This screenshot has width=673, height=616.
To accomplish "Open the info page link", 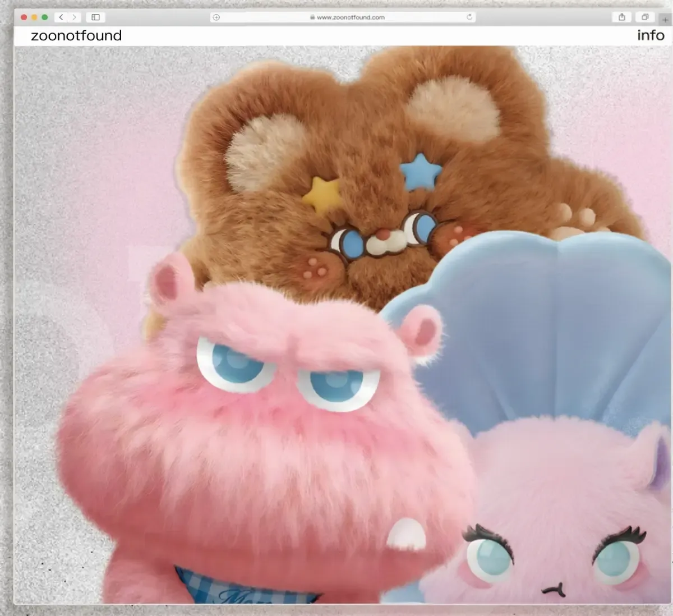I will click(x=651, y=35).
